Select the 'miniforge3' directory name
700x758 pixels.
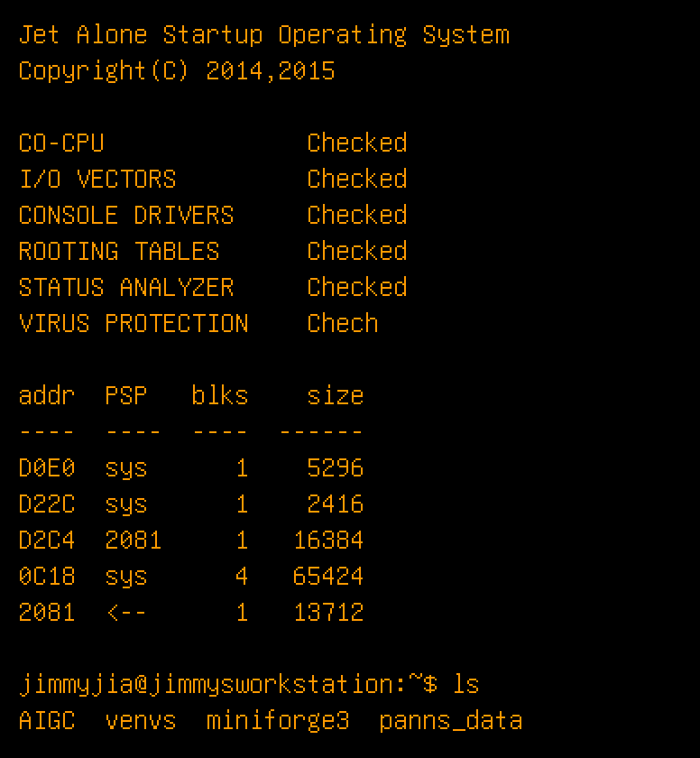(x=278, y=721)
